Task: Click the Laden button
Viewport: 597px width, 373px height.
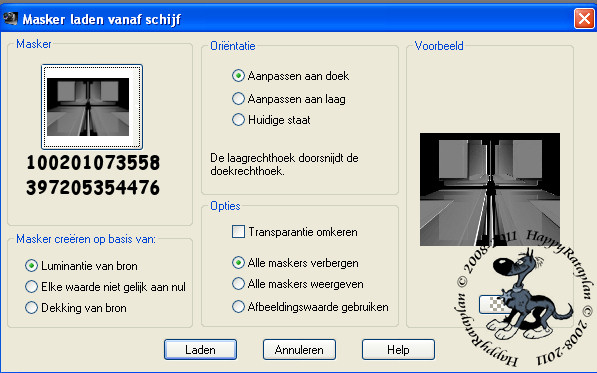Action: click(200, 349)
